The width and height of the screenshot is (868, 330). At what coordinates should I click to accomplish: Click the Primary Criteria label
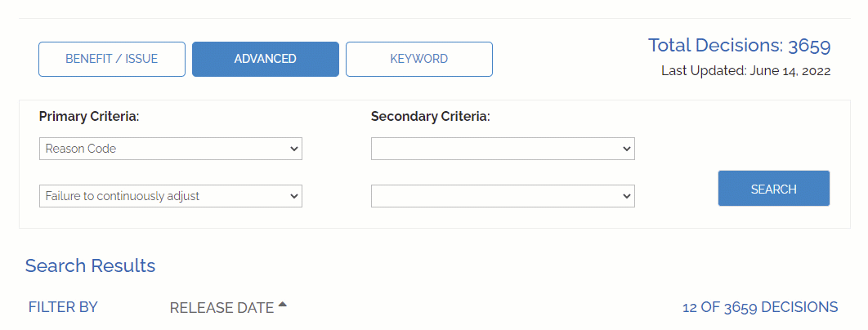pos(89,117)
